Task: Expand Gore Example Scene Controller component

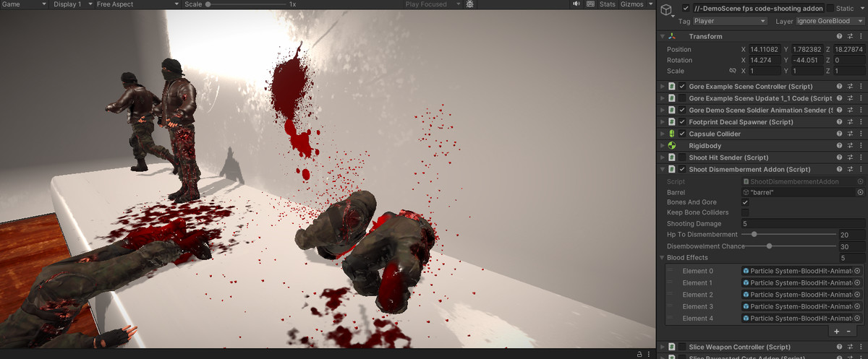Action: [x=662, y=87]
